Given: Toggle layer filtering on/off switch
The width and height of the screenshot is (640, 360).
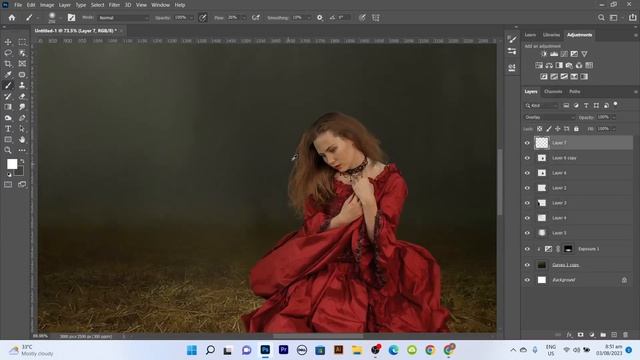Looking at the screenshot, I should click(x=616, y=104).
